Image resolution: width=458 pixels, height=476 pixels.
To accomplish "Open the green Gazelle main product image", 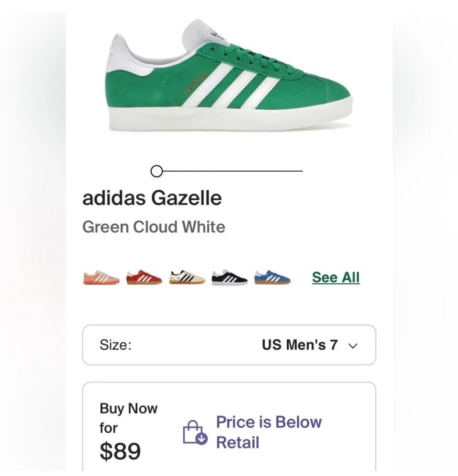I will (x=229, y=75).
